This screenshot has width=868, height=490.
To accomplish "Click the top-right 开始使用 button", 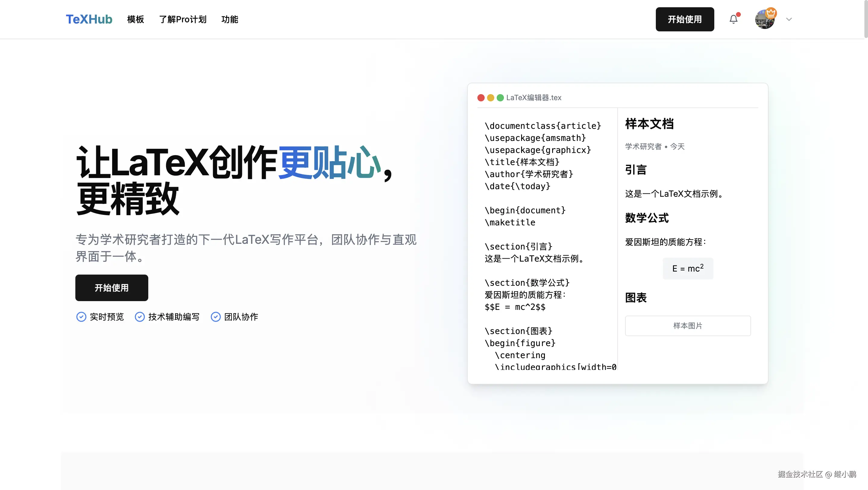I will (685, 19).
